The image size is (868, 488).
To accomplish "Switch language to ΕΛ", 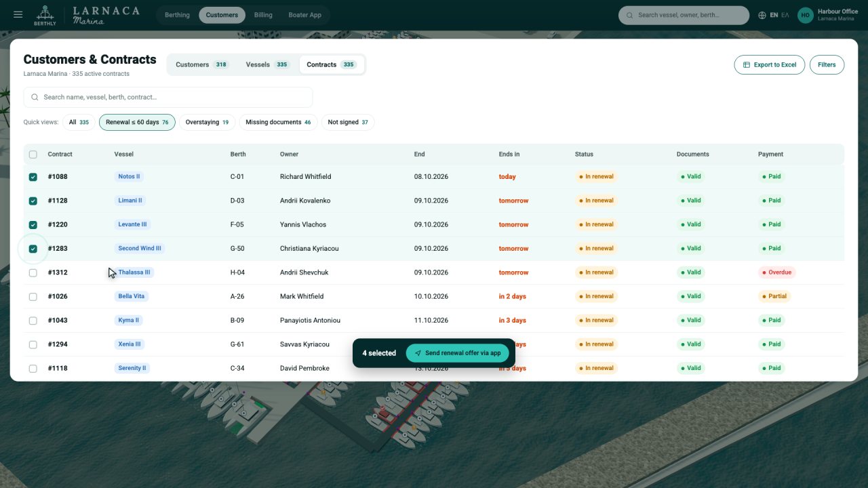I will coord(785,15).
